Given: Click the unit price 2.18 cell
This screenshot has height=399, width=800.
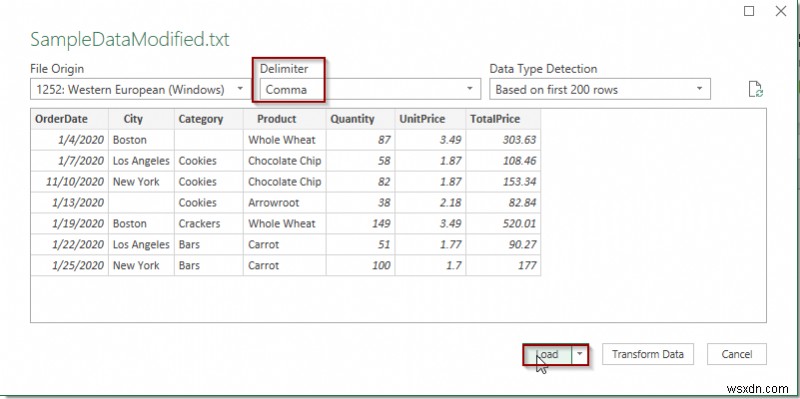Looking at the screenshot, I should click(430, 203).
